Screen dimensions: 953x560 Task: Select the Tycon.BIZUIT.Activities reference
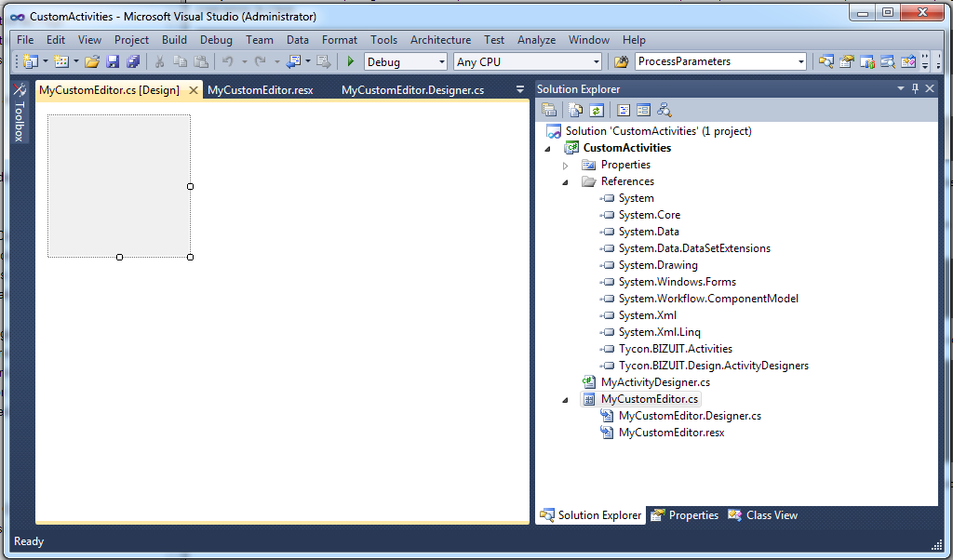(676, 349)
